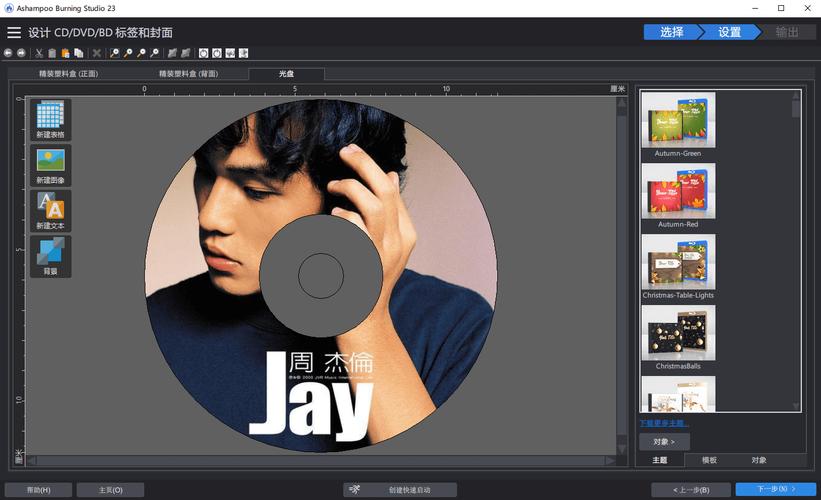Click the last white square toolbar icon

point(243,53)
